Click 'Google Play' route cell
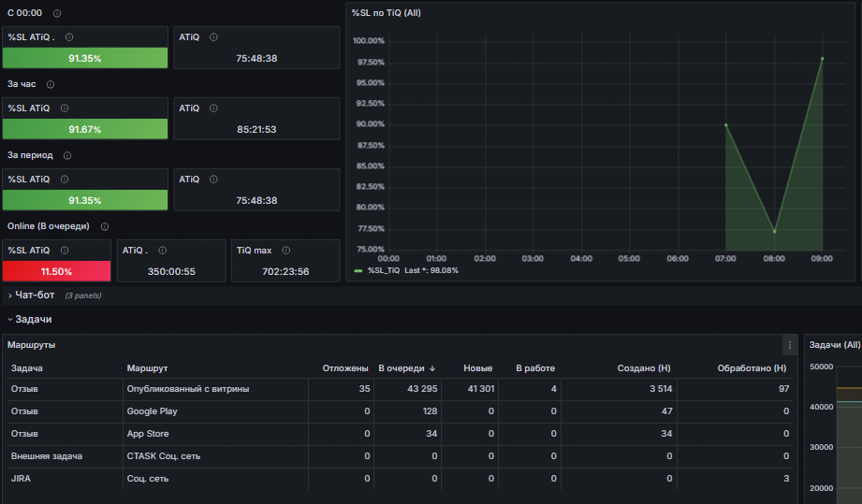 (153, 411)
